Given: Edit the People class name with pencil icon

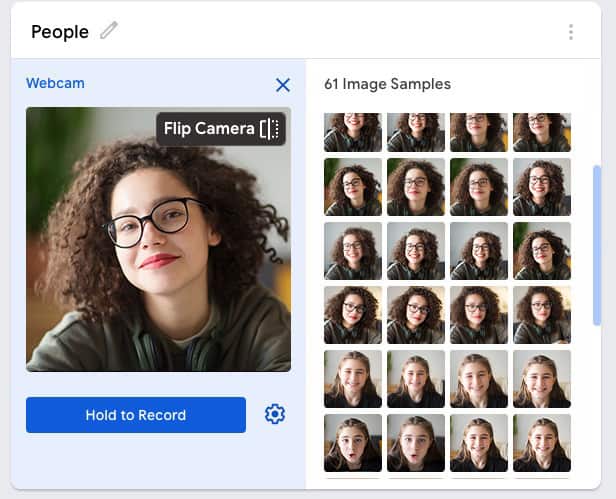Looking at the screenshot, I should click(x=109, y=31).
